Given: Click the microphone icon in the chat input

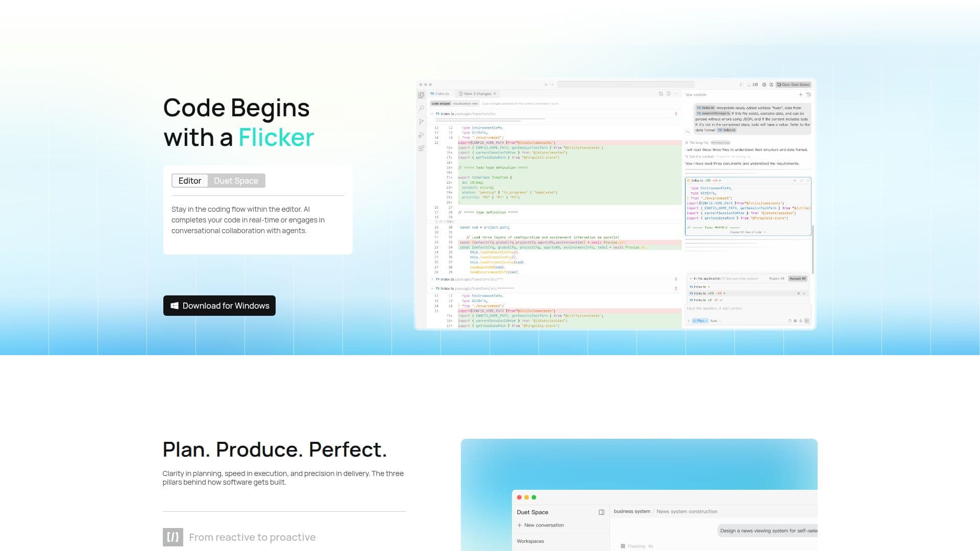Looking at the screenshot, I should point(800,321).
